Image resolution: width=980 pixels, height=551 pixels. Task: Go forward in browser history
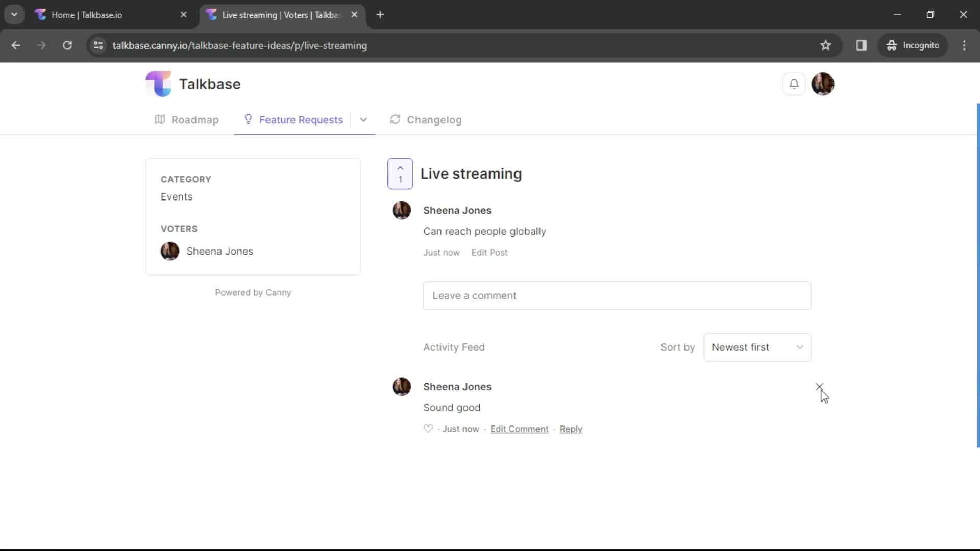[41, 45]
